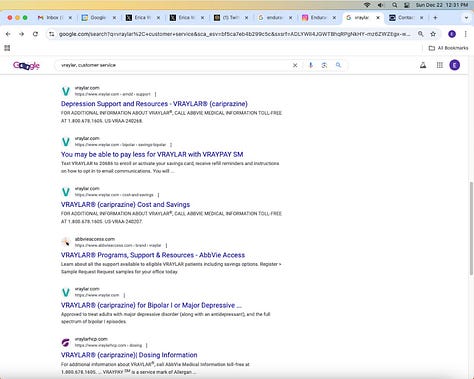This screenshot has width=474, height=379.
Task: Open more options for the abbvieaccess.com result
Action: tap(166, 245)
